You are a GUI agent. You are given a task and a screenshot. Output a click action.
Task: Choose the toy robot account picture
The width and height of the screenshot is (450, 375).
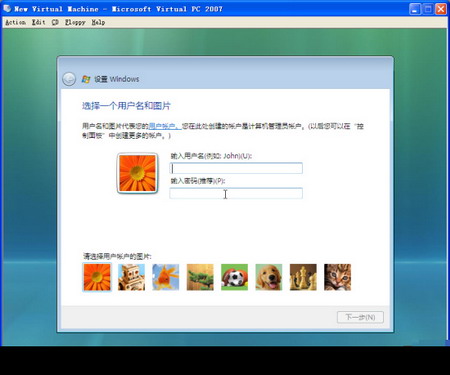[x=131, y=277]
